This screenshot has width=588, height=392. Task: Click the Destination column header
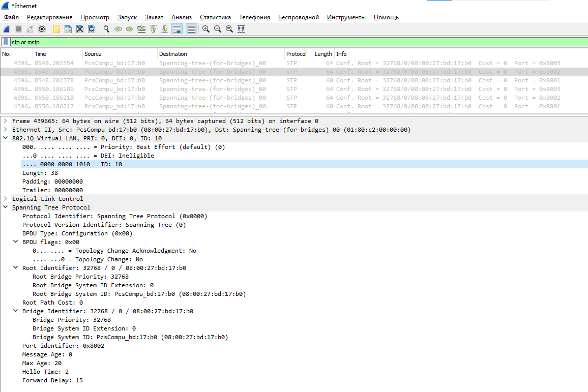pos(173,54)
